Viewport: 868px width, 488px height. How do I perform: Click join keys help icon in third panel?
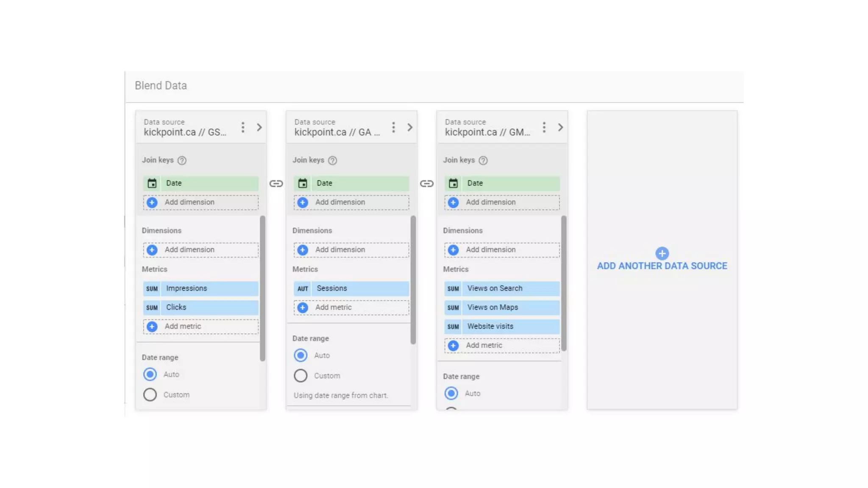click(483, 161)
